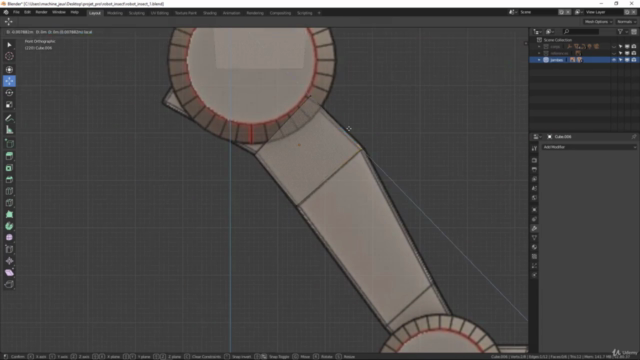640x360 pixels.
Task: Switch to the Shading workspace tab
Action: (x=210, y=13)
